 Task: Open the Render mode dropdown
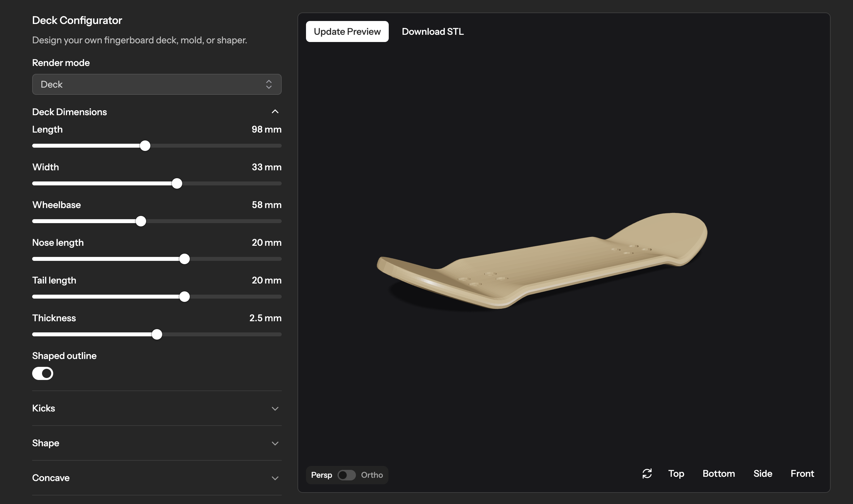click(x=157, y=84)
